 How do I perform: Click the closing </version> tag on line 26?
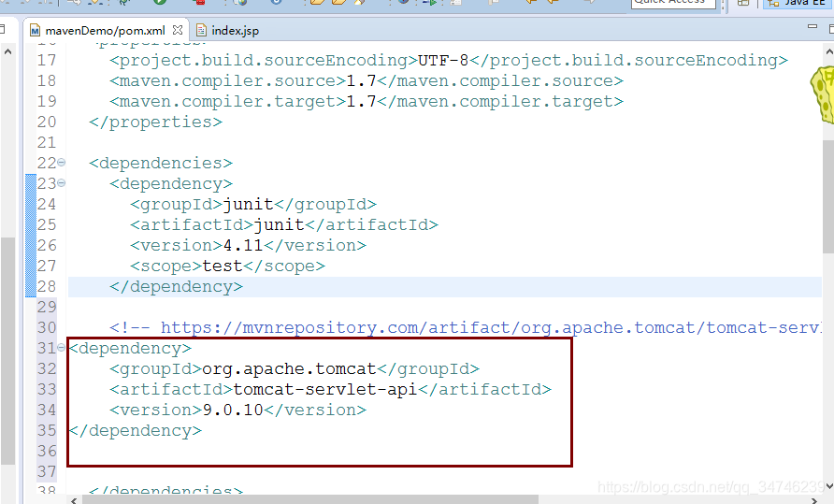pos(315,245)
